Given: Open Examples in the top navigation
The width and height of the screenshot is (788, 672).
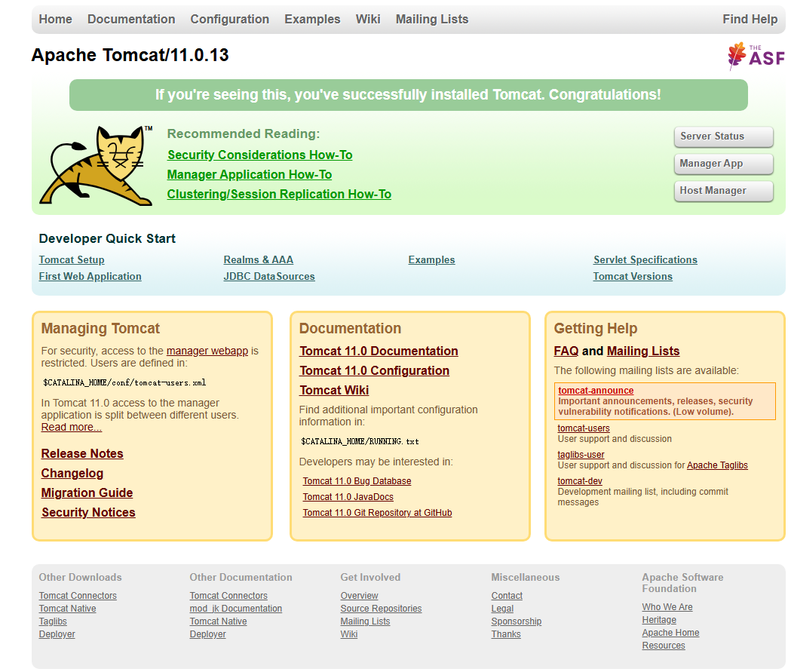Looking at the screenshot, I should pos(312,19).
